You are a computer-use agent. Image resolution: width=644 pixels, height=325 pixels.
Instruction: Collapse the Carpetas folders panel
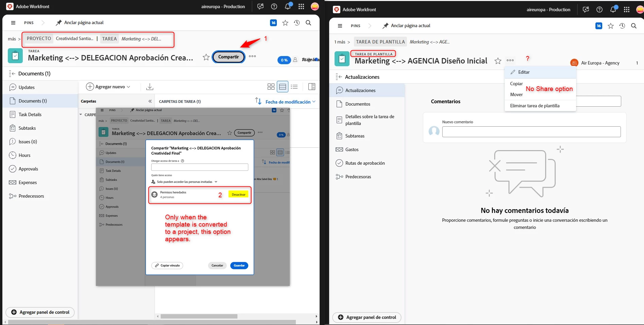150,101
